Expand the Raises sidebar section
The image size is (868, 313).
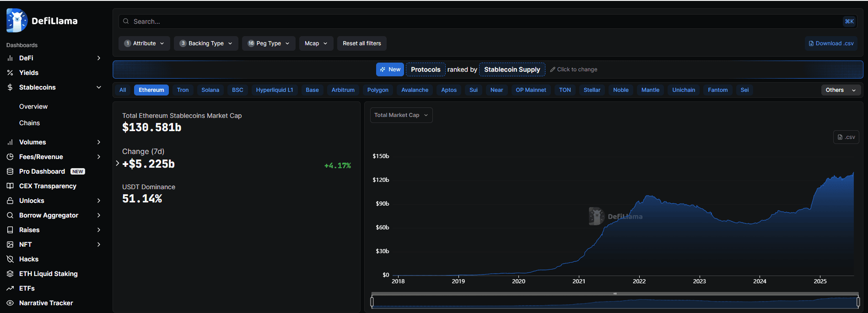(x=99, y=230)
